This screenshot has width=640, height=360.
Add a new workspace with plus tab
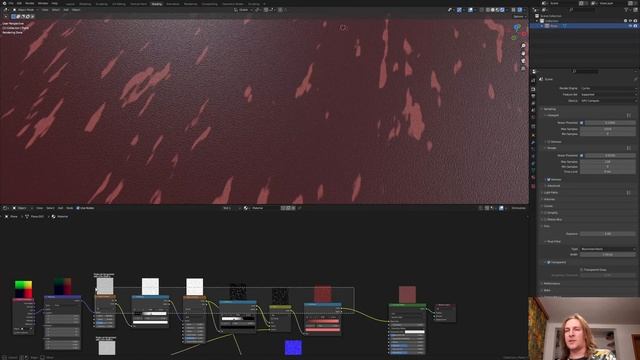point(264,4)
